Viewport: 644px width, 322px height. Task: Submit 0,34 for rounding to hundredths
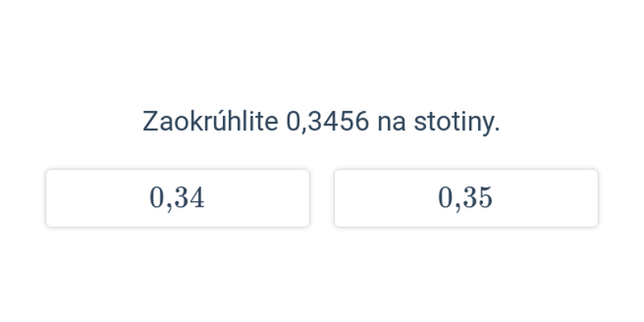177,198
